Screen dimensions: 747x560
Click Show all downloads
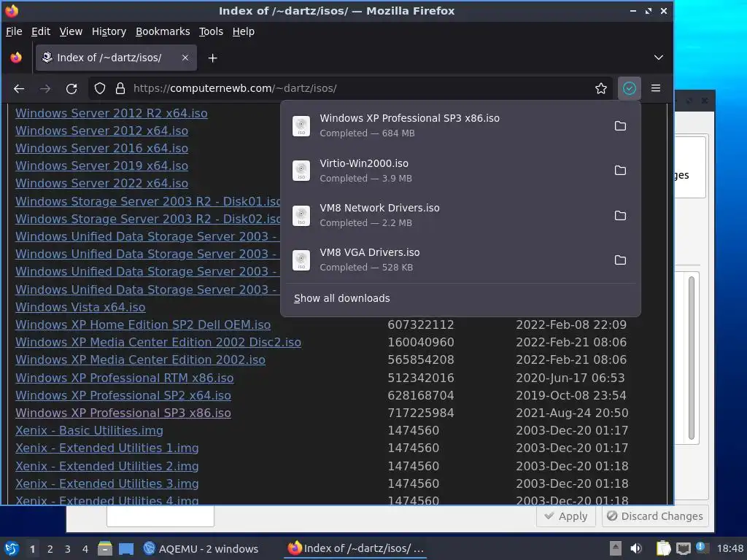[342, 298]
